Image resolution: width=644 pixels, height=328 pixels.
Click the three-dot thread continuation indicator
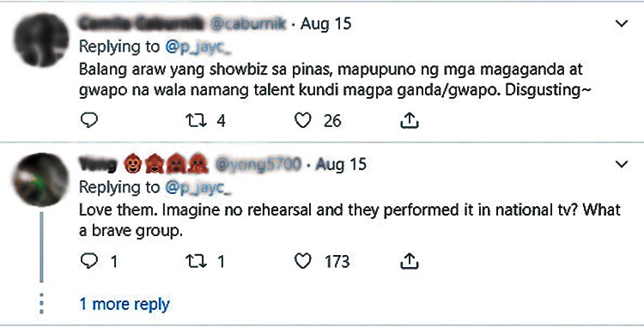coord(41,304)
